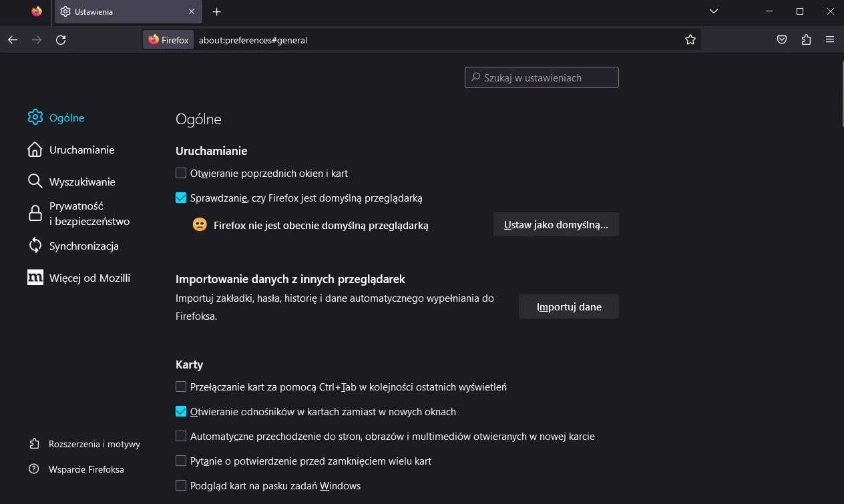Click the Importuj dane button
This screenshot has height=504, width=844.
click(x=568, y=306)
